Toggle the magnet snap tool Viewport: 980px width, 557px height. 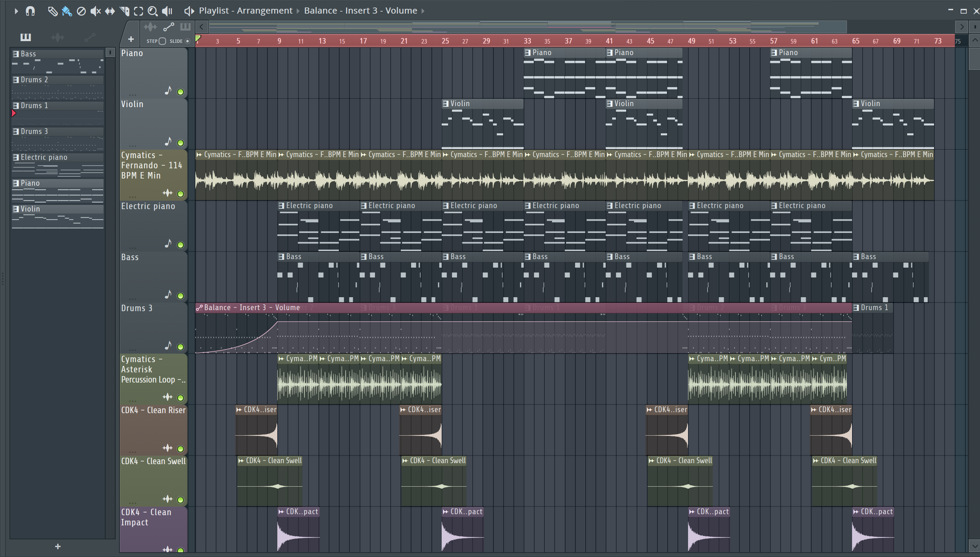pyautogui.click(x=30, y=11)
